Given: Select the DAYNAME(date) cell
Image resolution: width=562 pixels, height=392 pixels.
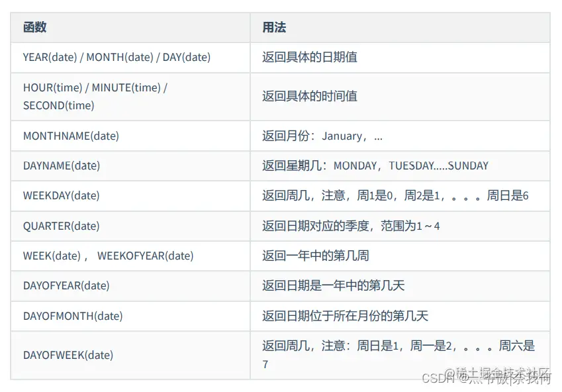Looking at the screenshot, I should (x=130, y=166).
